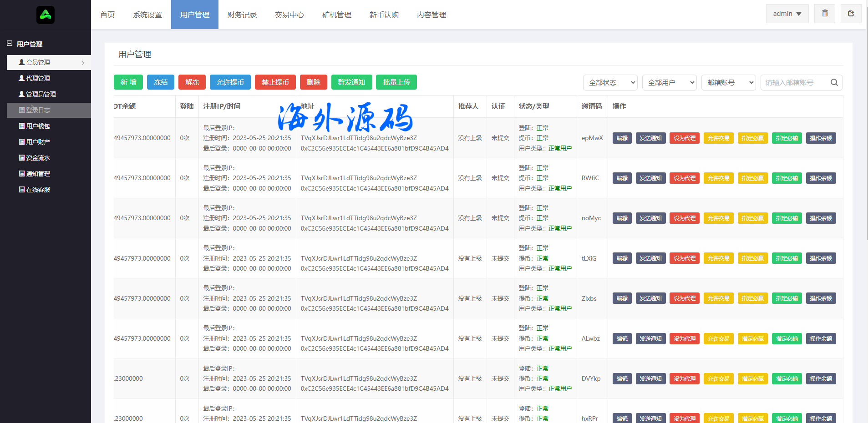Click the search magnifier icon
The width and height of the screenshot is (868, 423).
click(834, 82)
